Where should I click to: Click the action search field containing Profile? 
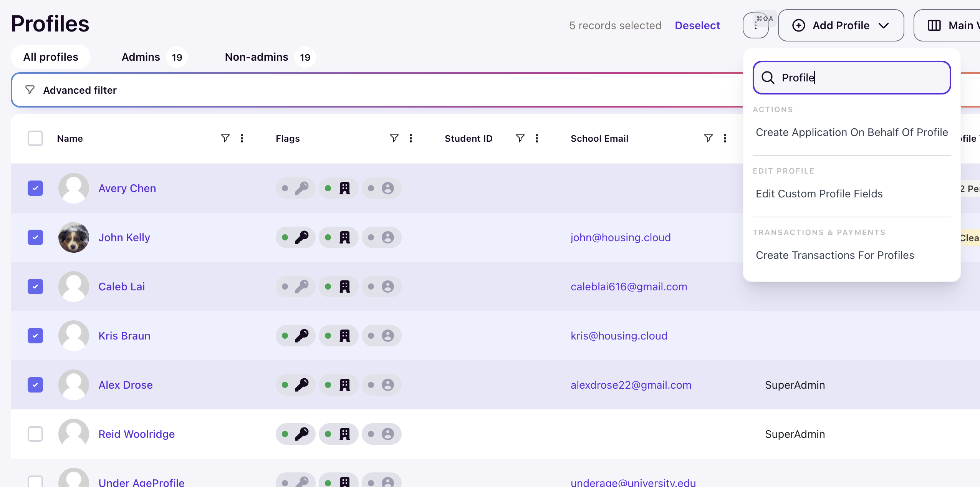coord(852,78)
